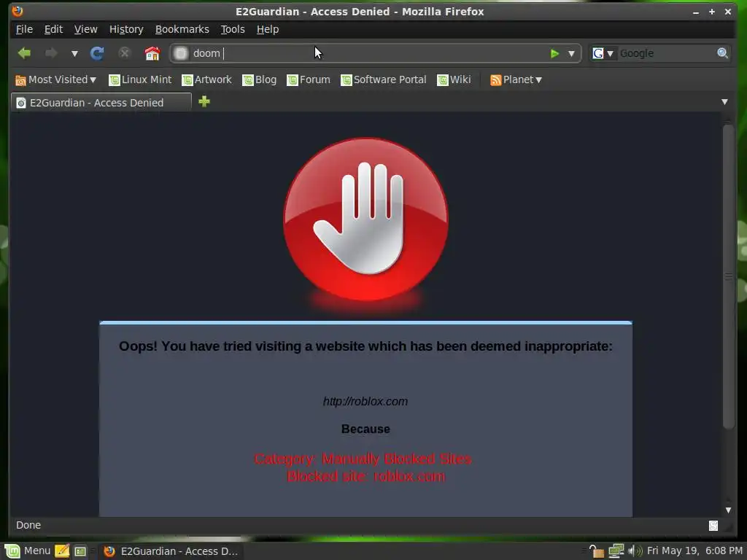747x560 pixels.
Task: Reload the current page
Action: [97, 53]
